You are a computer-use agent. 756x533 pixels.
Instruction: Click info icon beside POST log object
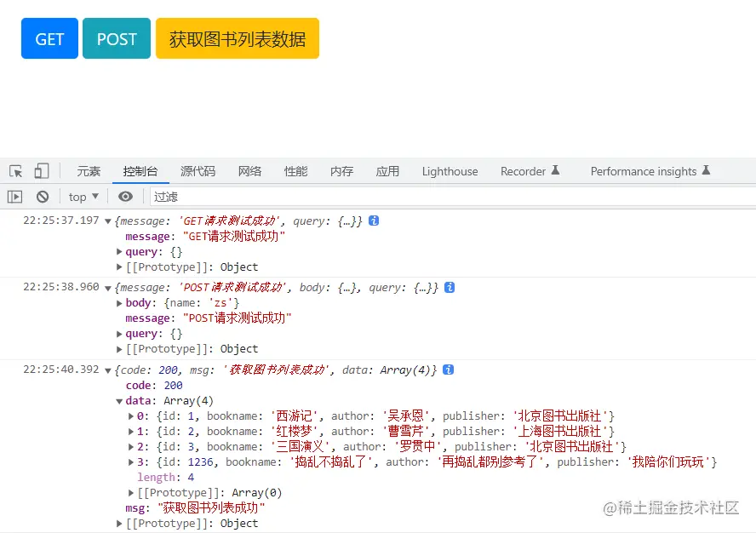450,287
